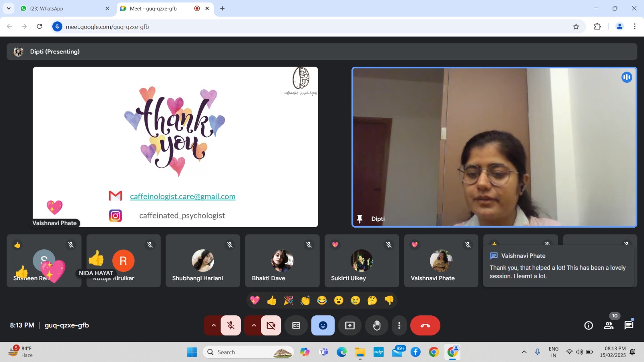This screenshot has height=362, width=644.
Task: Click the Shubhangi Harlani participant tile
Action: [x=202, y=261]
